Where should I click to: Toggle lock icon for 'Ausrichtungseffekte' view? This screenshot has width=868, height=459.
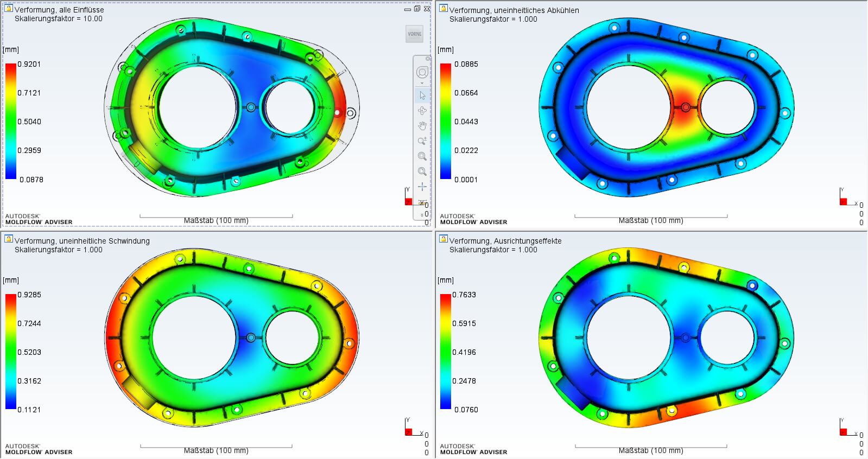pyautogui.click(x=443, y=239)
